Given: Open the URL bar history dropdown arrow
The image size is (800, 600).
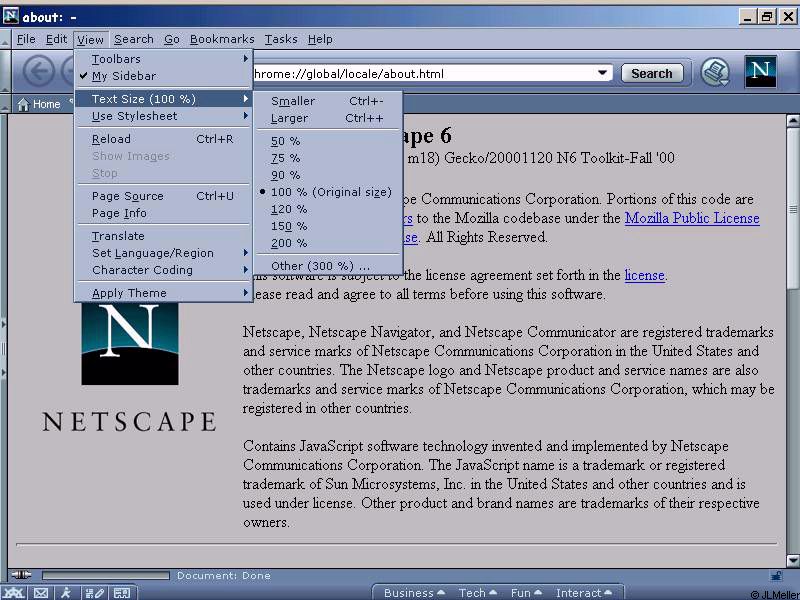Looking at the screenshot, I should point(603,73).
